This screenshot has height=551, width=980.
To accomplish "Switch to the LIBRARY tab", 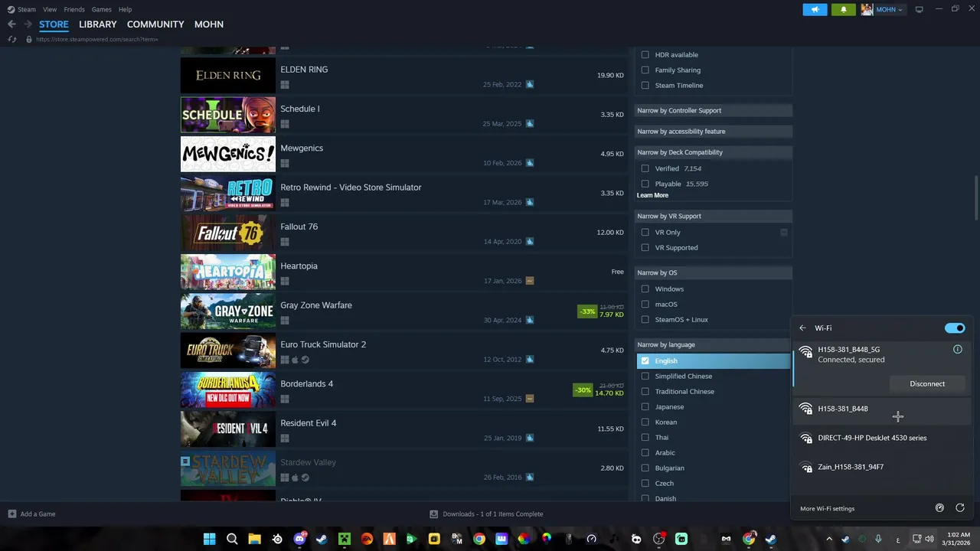I will (x=98, y=24).
